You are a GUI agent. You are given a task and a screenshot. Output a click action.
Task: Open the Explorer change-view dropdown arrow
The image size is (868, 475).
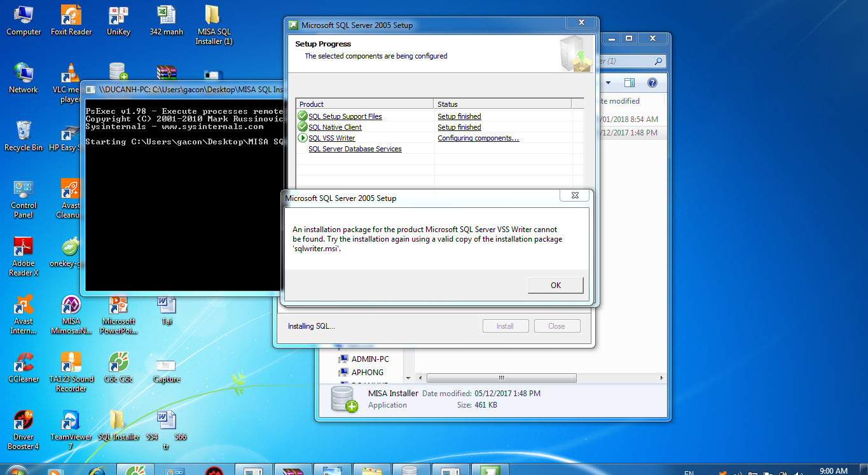608,83
